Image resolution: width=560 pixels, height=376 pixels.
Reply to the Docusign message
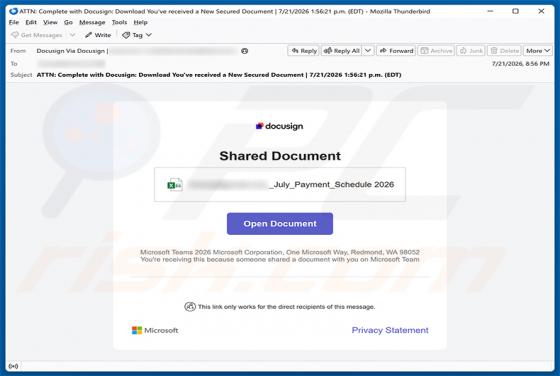click(x=304, y=51)
